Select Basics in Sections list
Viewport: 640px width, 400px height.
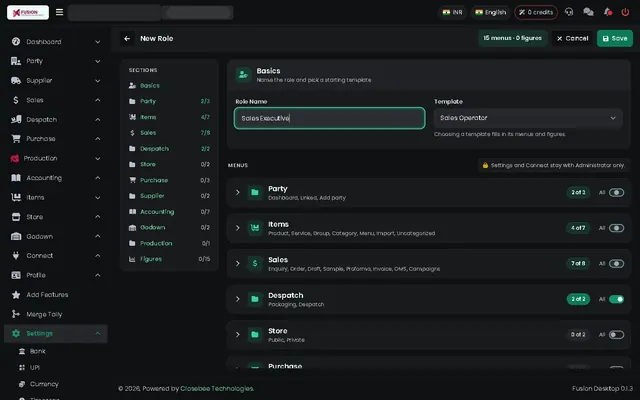click(169, 85)
